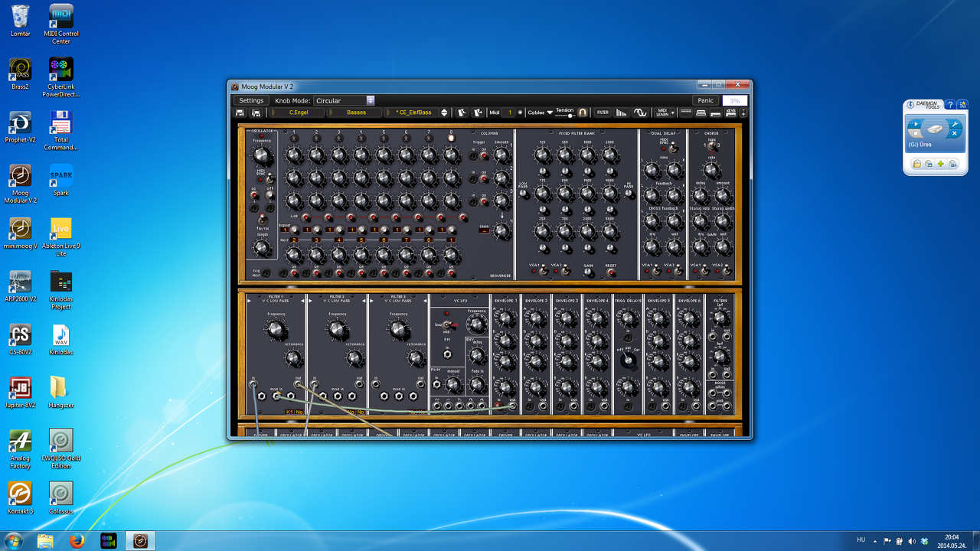Viewport: 980px width, 551px height.
Task: Click the waveform icon in the toolbar
Action: 640,112
